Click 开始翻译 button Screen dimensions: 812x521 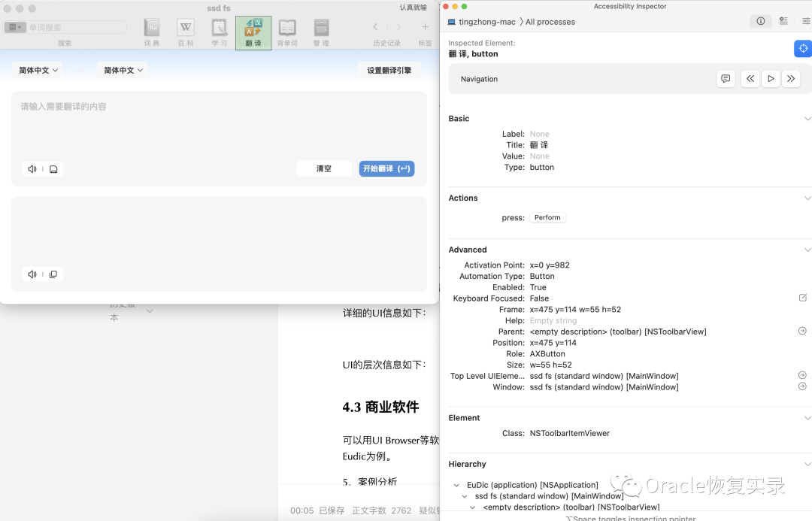(386, 169)
